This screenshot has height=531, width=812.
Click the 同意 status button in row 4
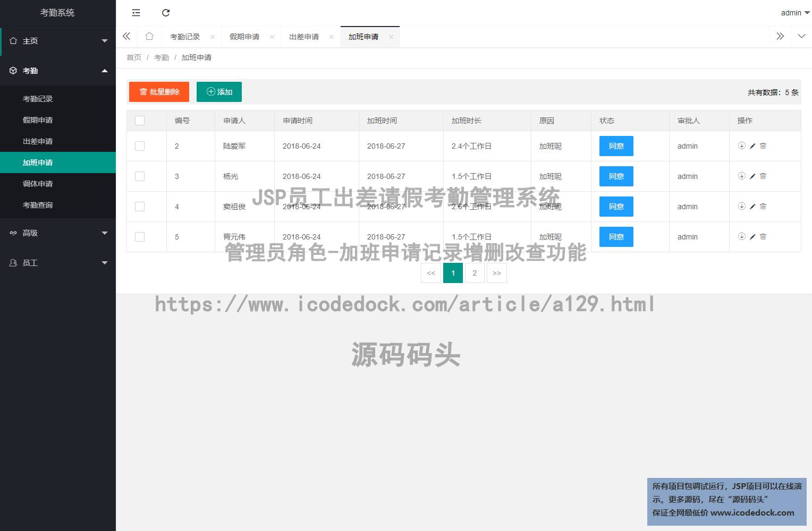coord(616,207)
